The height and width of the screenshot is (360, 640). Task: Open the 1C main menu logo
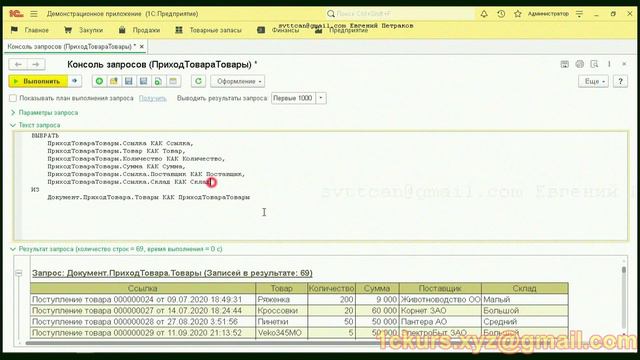(x=16, y=13)
